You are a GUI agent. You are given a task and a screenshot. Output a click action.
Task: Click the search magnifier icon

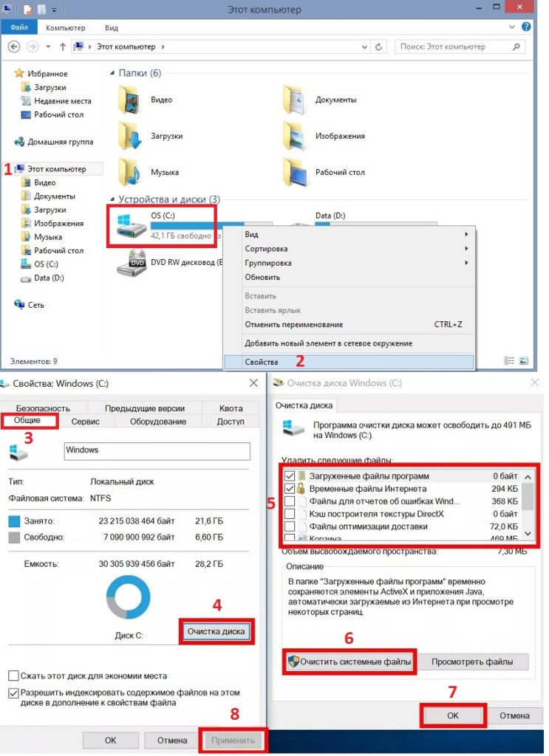click(x=516, y=47)
